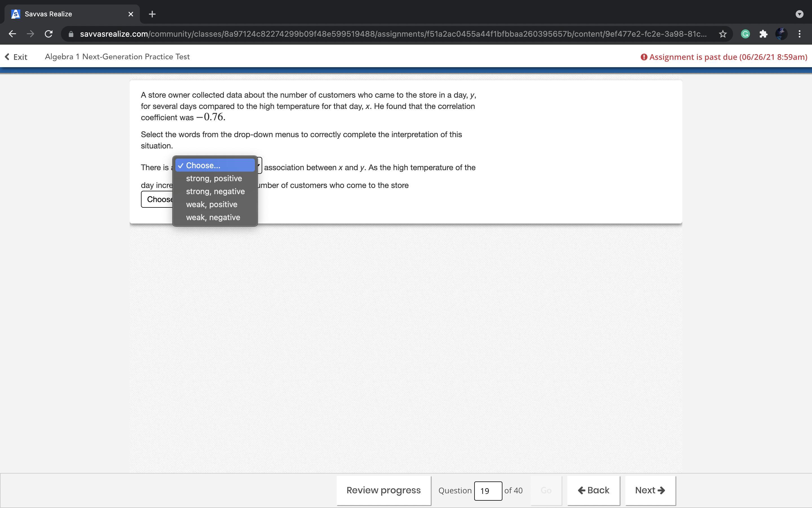The height and width of the screenshot is (508, 812).
Task: Click the Algebra 1 Next-Generation Practice Test title
Action: [117, 57]
